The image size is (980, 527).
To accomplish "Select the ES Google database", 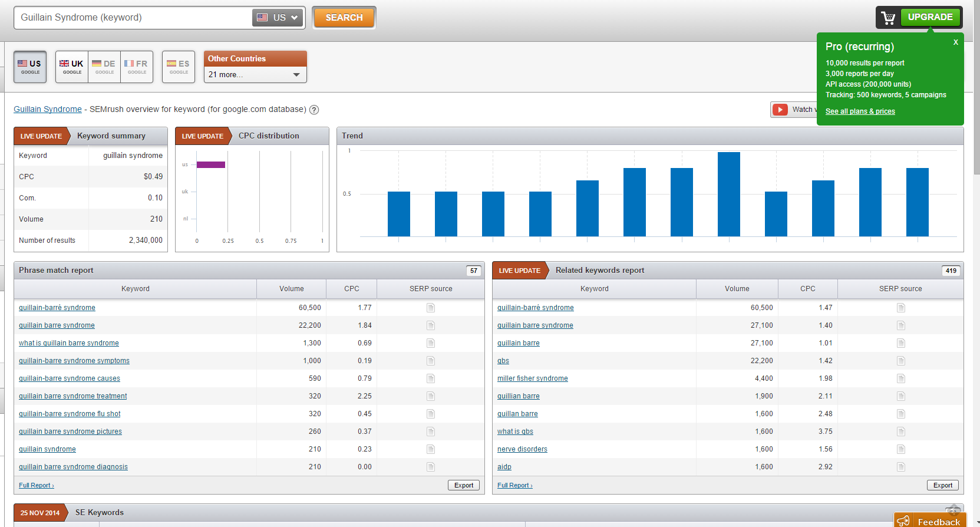I will [x=179, y=67].
